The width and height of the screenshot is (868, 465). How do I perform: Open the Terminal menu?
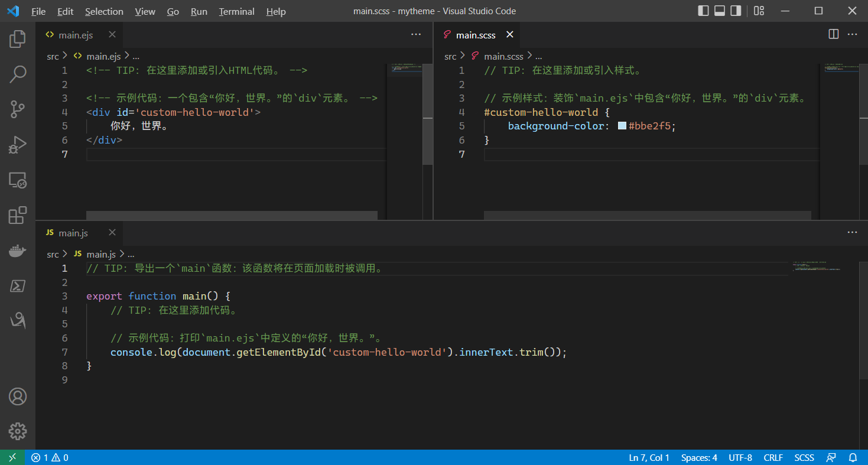236,11
